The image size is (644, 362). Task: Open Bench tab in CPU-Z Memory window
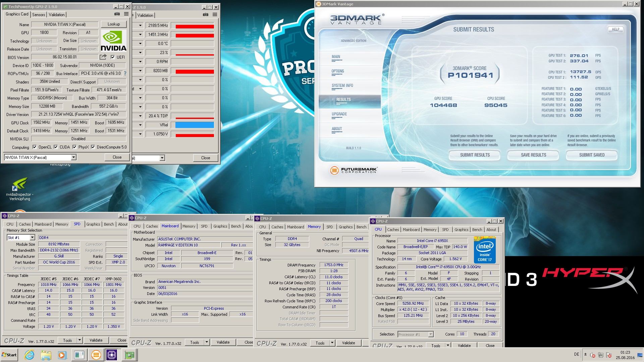coord(361,227)
